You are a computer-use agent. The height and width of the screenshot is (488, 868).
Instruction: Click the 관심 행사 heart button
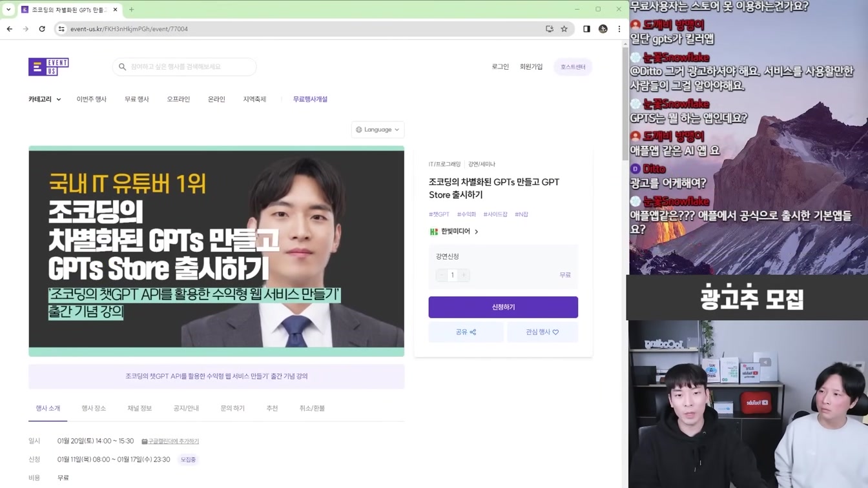click(542, 332)
